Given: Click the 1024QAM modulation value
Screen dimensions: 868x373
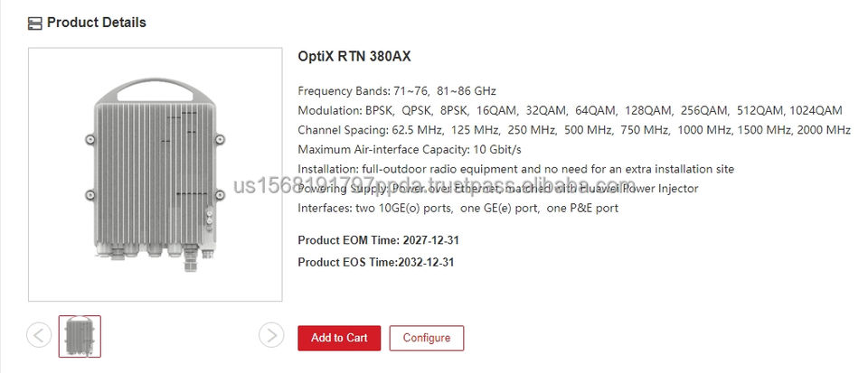Looking at the screenshot, I should pos(815,110).
